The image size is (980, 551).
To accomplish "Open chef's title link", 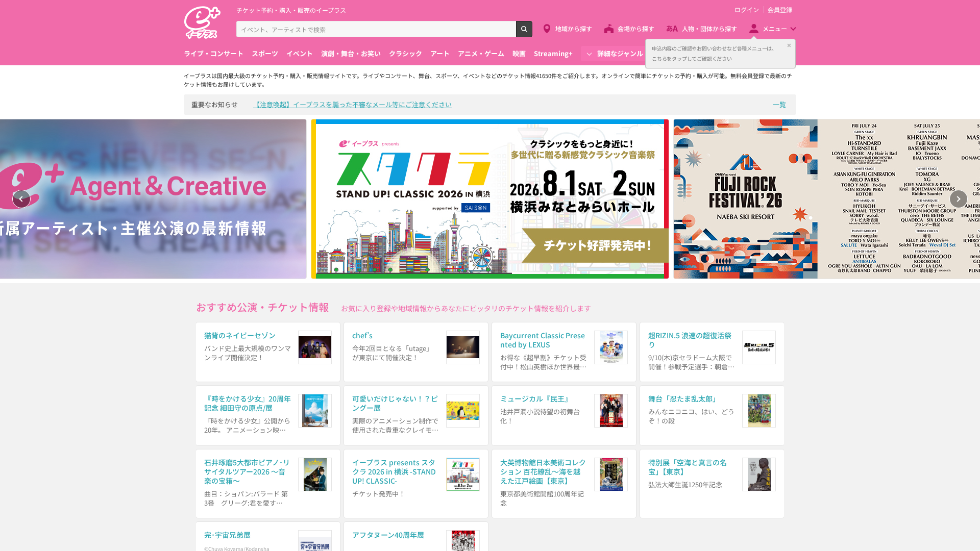I will [x=362, y=335].
